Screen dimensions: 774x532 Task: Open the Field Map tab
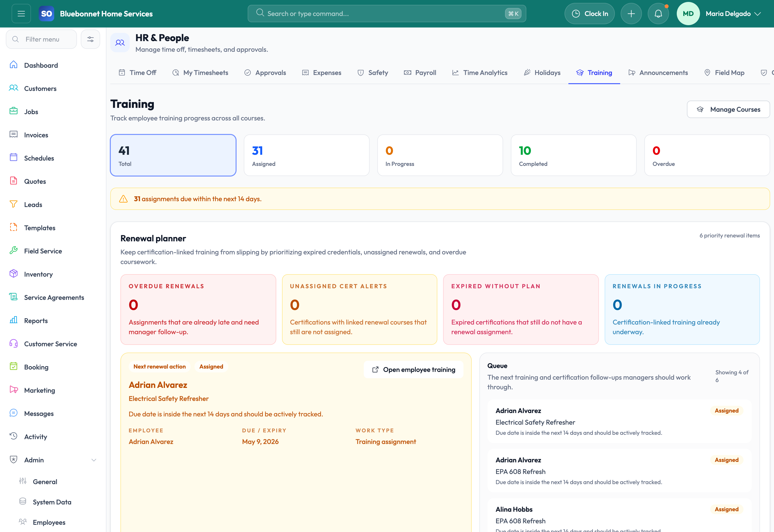pyautogui.click(x=724, y=73)
